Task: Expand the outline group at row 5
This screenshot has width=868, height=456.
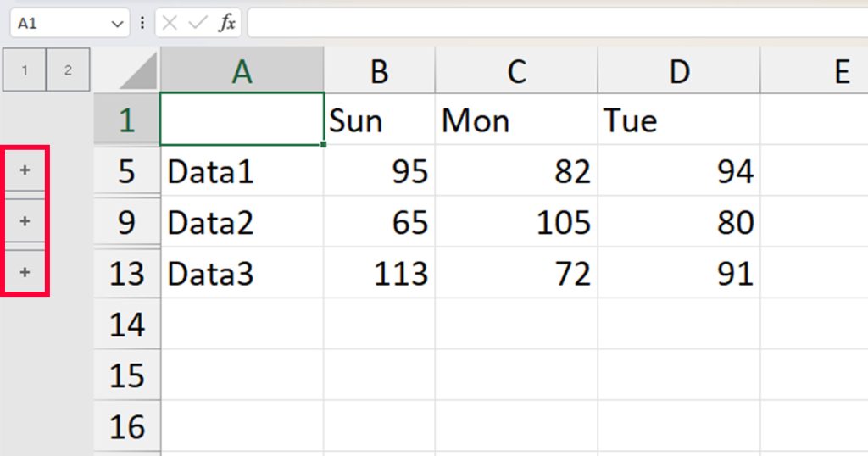Action: point(25,170)
